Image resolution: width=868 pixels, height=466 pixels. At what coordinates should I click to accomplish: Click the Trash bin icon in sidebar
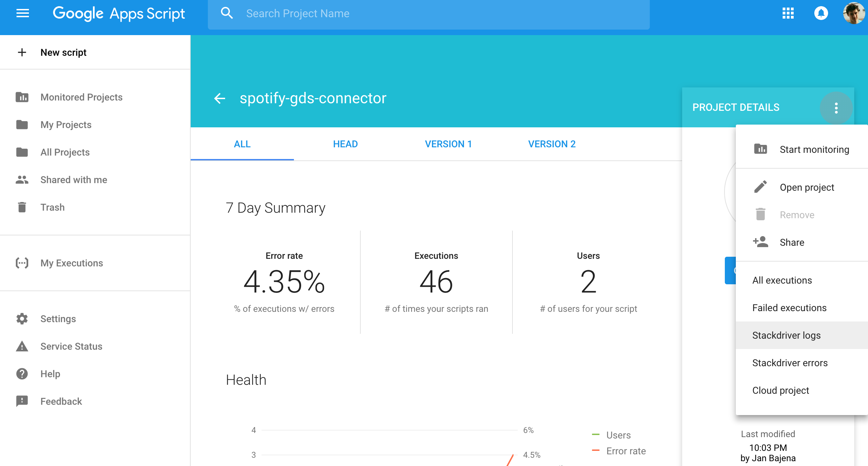click(x=22, y=207)
